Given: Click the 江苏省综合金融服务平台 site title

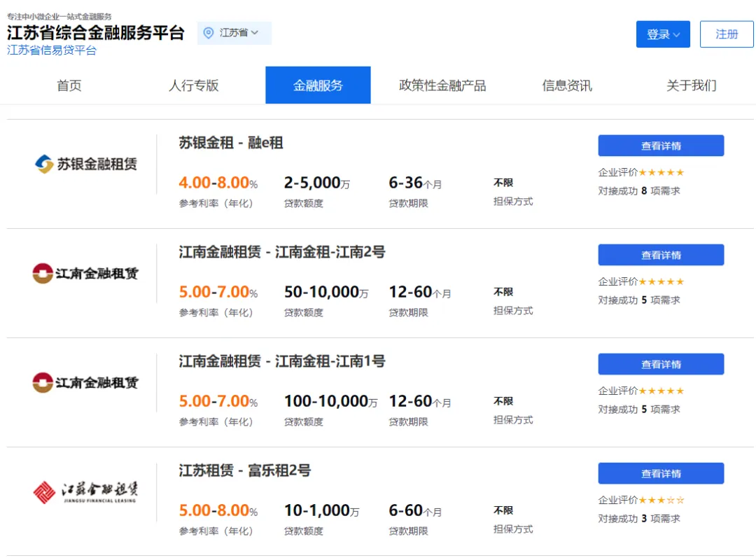Looking at the screenshot, I should coord(95,33).
